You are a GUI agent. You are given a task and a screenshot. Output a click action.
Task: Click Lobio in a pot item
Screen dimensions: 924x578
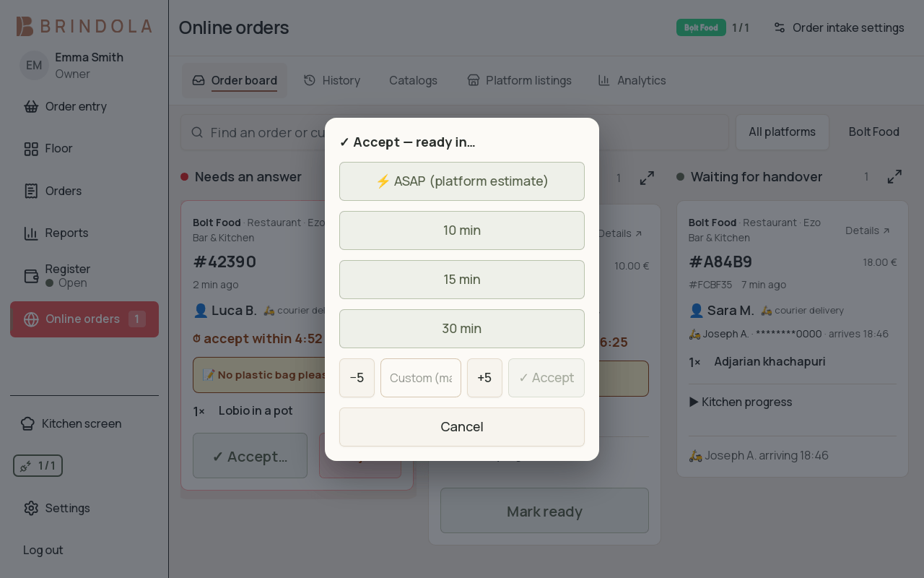pyautogui.click(x=256, y=410)
